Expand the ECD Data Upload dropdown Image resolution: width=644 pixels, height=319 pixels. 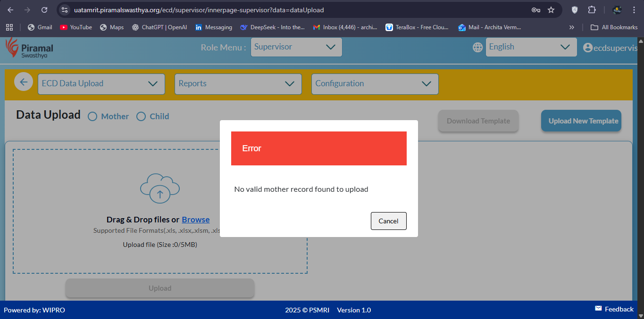(101, 84)
